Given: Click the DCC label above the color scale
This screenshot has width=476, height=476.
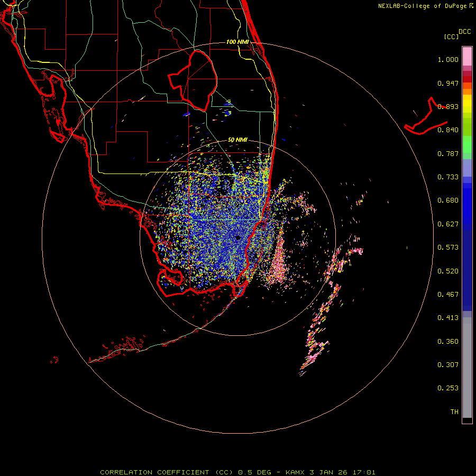Looking at the screenshot, I should pos(464,32).
